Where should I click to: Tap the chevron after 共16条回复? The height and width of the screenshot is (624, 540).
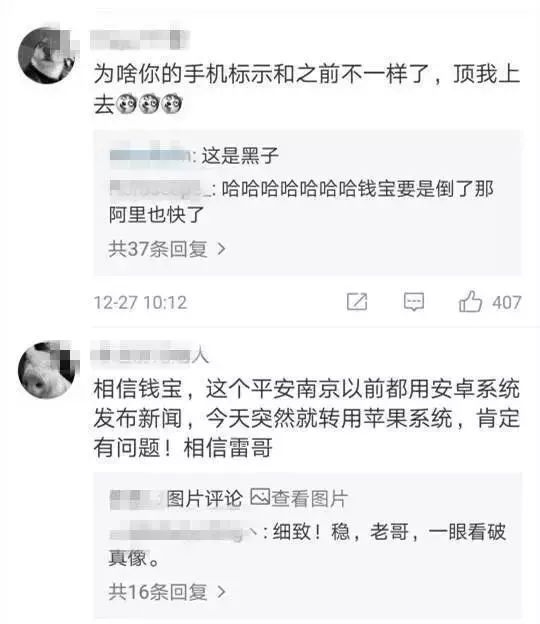tap(221, 592)
